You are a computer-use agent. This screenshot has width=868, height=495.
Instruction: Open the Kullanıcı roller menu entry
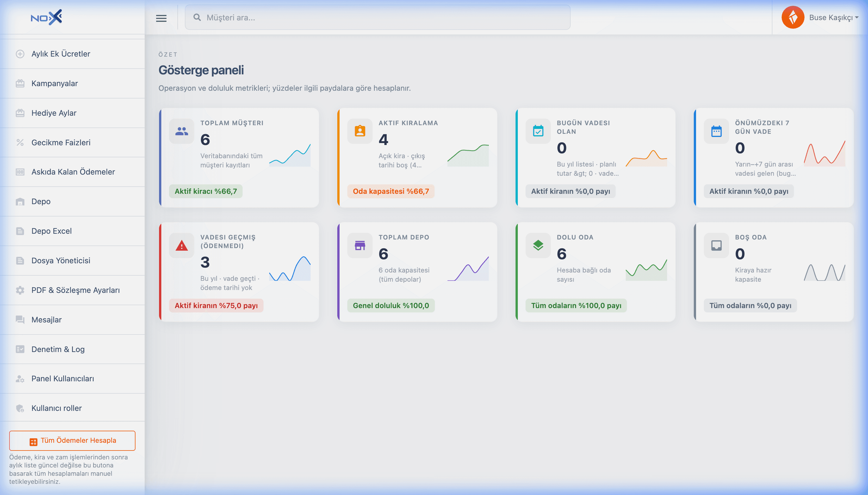coord(72,408)
